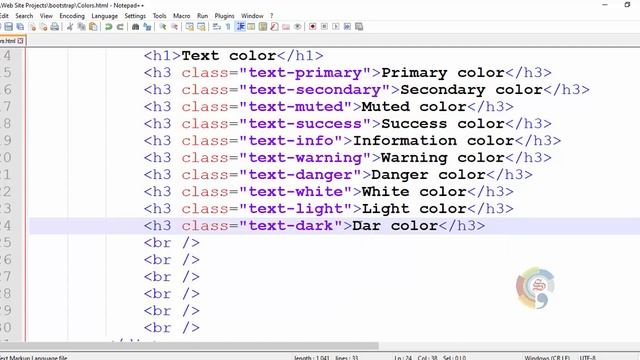Screen dimensions: 640x360
Task: Open Folder as Workspace icon
Action: tap(286, 27)
